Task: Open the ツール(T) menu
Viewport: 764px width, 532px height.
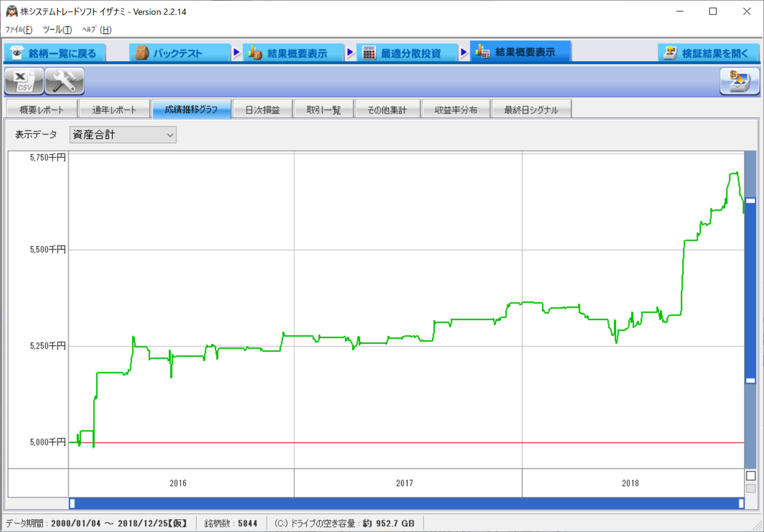Action: (x=57, y=30)
